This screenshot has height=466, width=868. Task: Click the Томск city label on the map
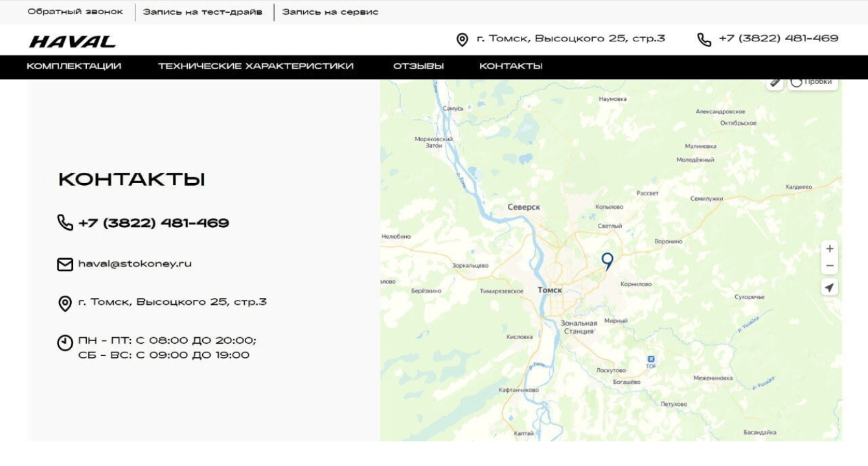coord(550,291)
